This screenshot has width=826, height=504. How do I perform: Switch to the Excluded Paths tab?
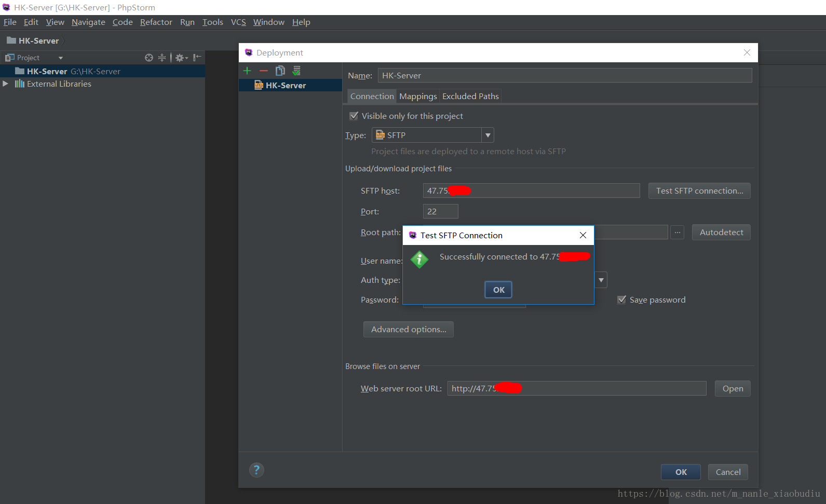(x=470, y=96)
